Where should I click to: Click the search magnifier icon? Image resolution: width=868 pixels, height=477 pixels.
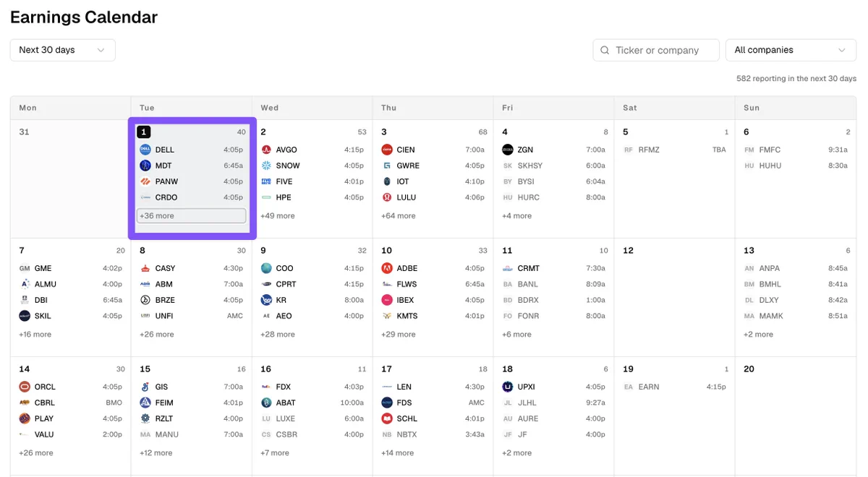605,51
